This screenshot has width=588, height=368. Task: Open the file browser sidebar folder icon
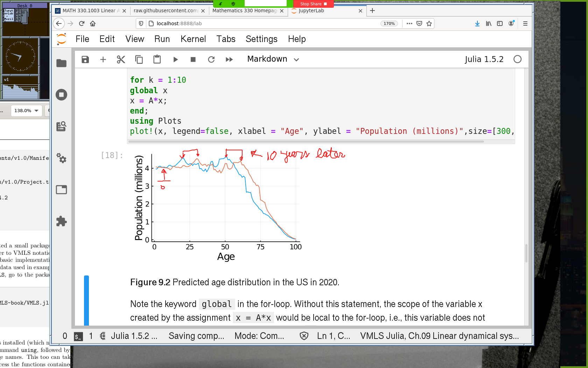(62, 63)
